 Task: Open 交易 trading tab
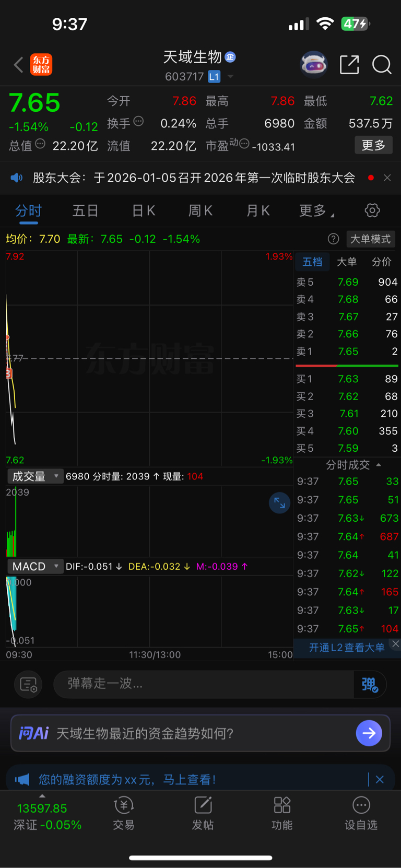click(124, 814)
